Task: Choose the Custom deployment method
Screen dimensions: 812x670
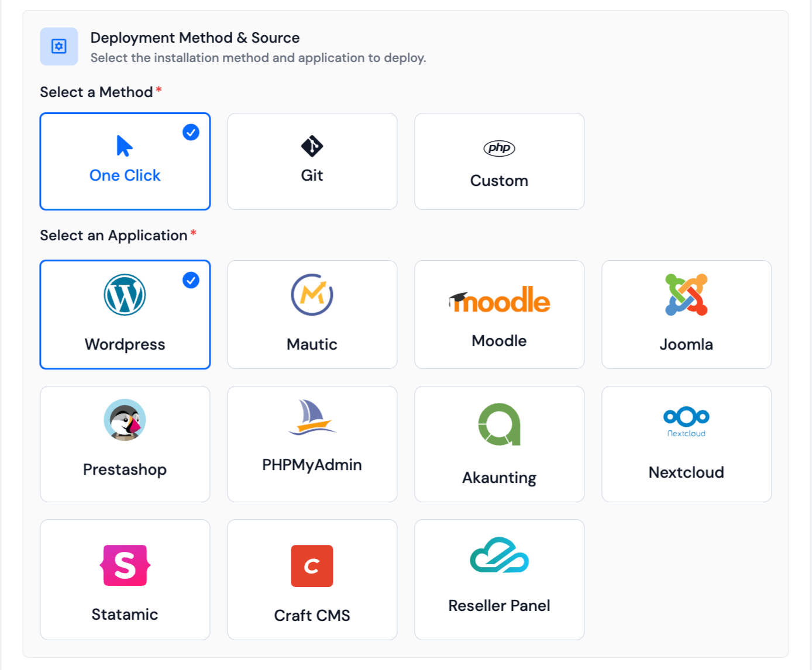Action: 499,161
